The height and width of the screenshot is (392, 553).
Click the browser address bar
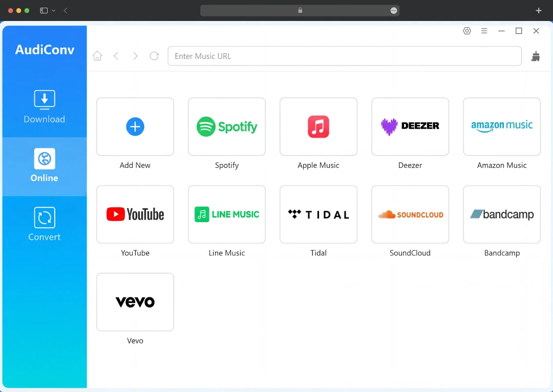pyautogui.click(x=300, y=11)
